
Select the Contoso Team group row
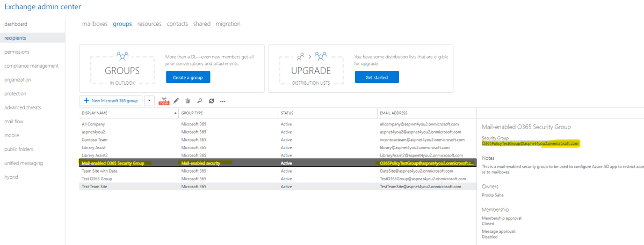click(278, 140)
